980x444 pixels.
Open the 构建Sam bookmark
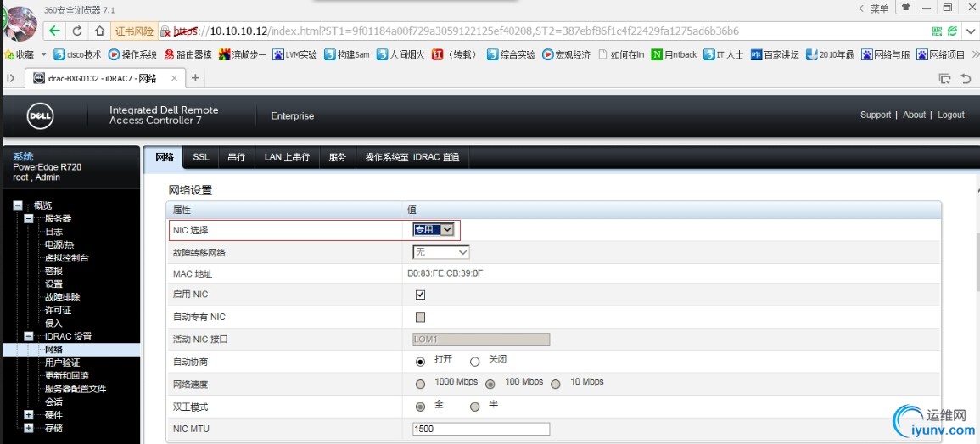(x=347, y=54)
